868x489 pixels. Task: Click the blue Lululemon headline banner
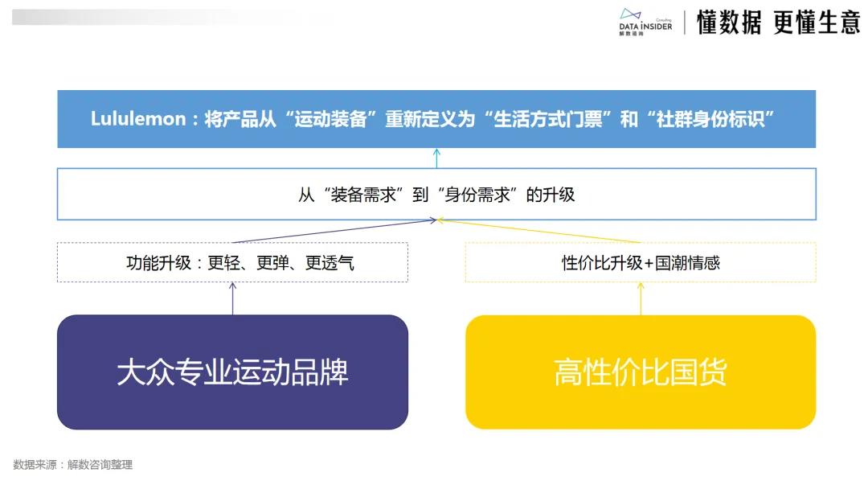click(x=436, y=119)
